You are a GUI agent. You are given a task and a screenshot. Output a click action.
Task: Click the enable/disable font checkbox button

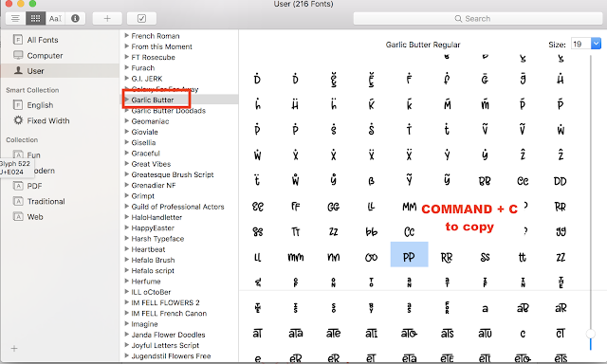tap(141, 18)
